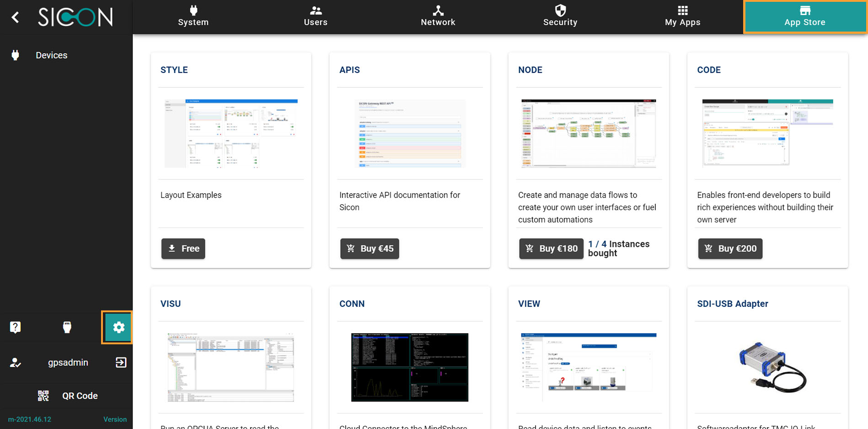Viewport: 868px width, 429px height.
Task: Click the Version link in sidebar
Action: click(115, 419)
